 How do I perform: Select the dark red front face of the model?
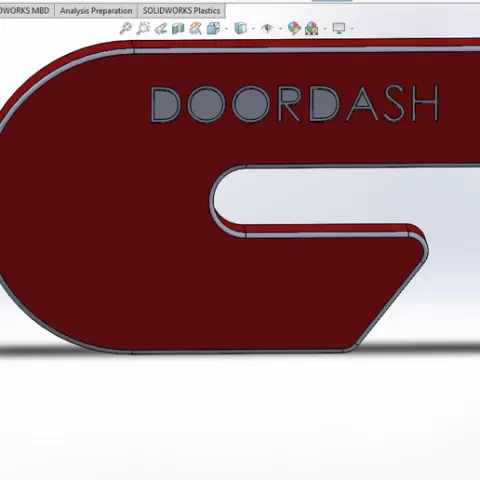[133, 233]
